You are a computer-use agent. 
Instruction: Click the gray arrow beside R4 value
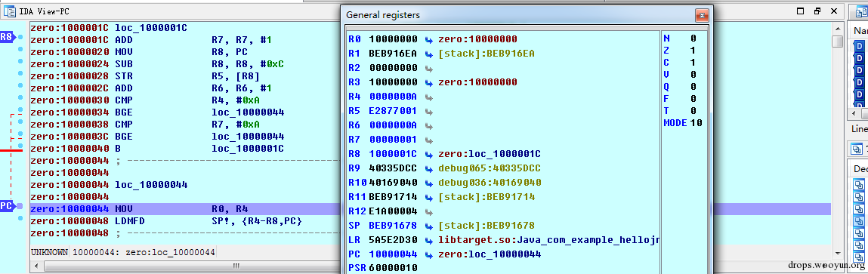(x=428, y=97)
